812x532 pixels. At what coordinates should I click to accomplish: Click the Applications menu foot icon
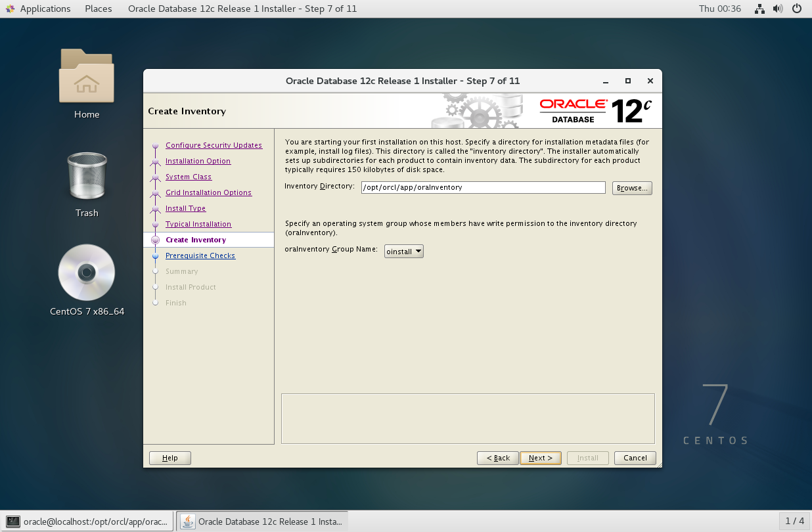click(x=9, y=9)
